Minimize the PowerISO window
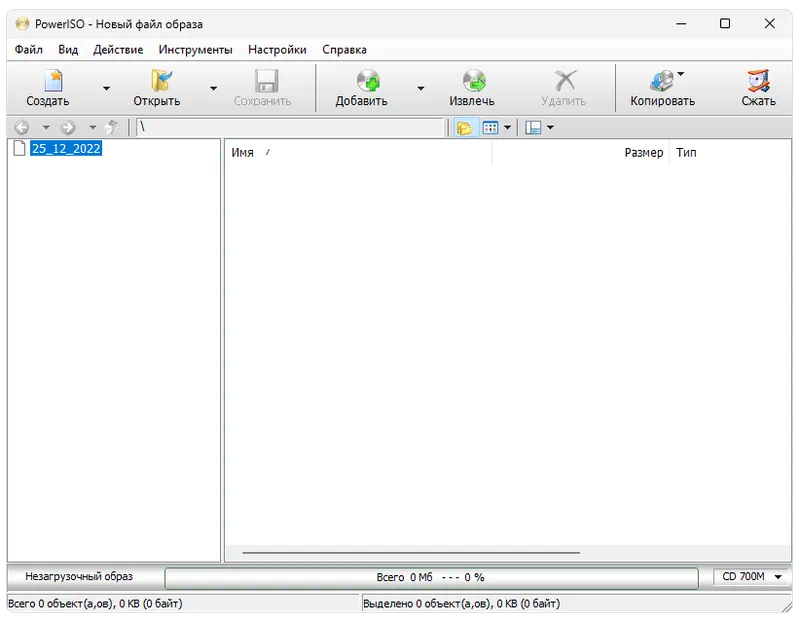Viewport: 800px width, 622px height. pyautogui.click(x=681, y=23)
